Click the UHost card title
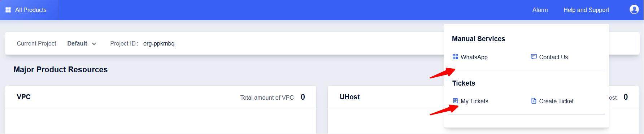Screen dimensions: 644x134 point(349,97)
